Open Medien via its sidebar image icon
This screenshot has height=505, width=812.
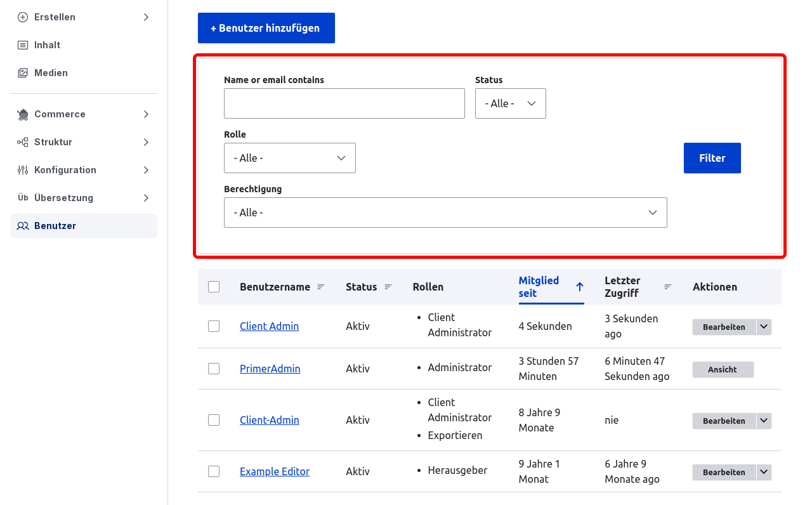pyautogui.click(x=23, y=73)
